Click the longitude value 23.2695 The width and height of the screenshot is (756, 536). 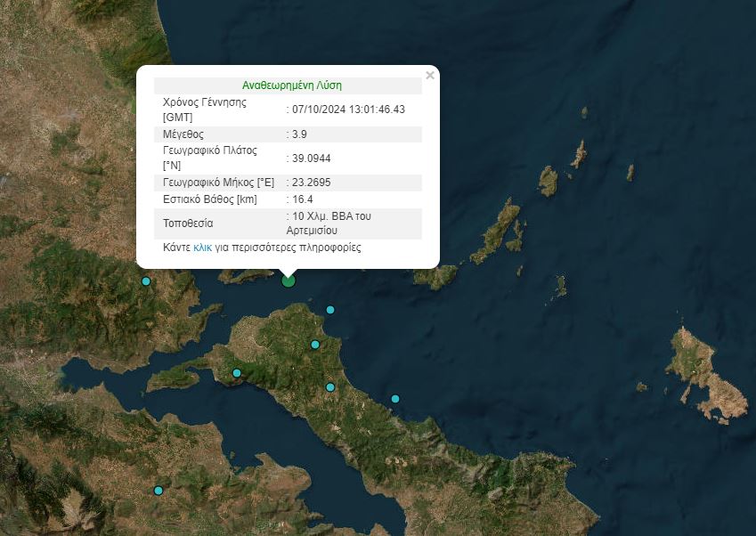311,182
